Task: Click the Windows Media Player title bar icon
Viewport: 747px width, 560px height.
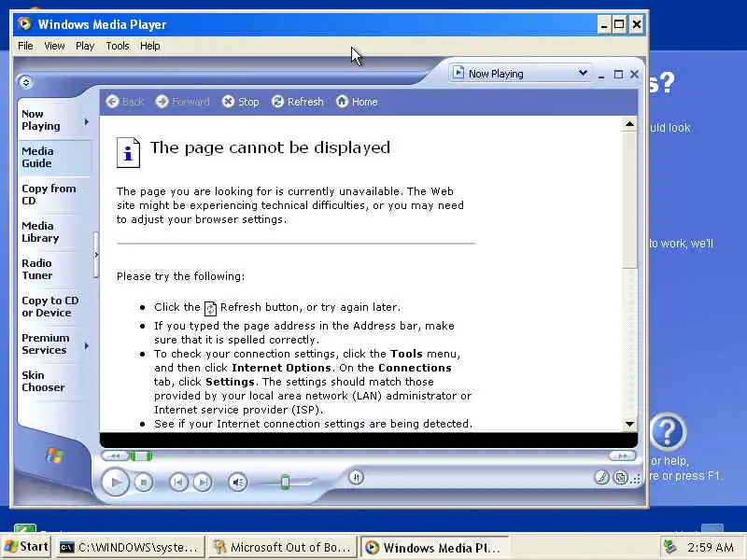Action: pos(24,23)
